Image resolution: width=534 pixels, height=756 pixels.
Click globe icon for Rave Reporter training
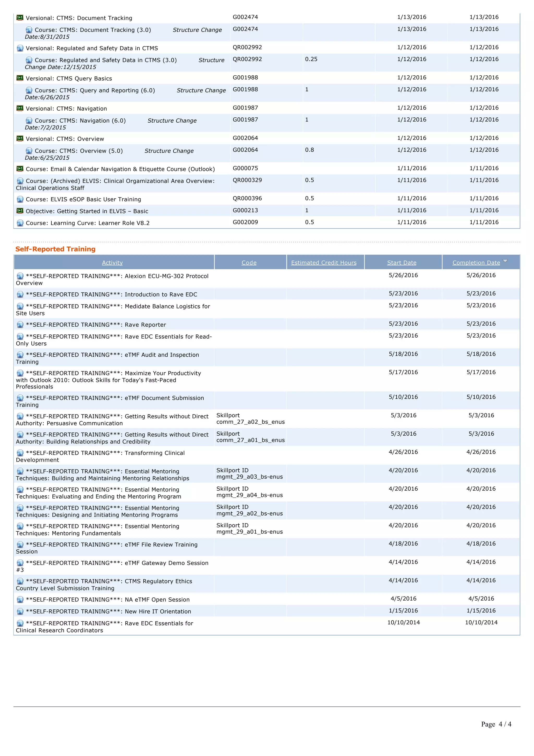point(20,325)
